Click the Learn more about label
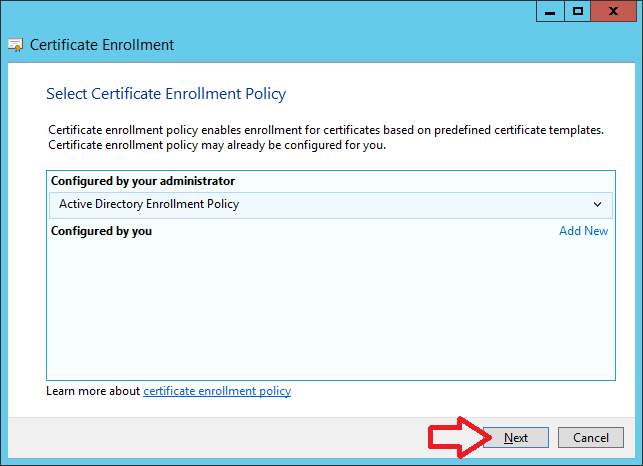 93,391
